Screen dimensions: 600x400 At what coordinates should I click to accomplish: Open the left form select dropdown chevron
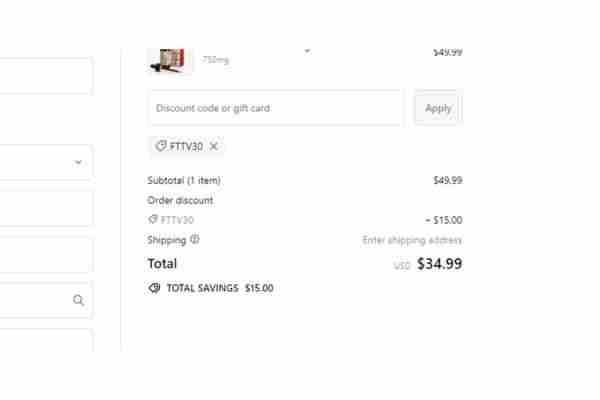78,162
